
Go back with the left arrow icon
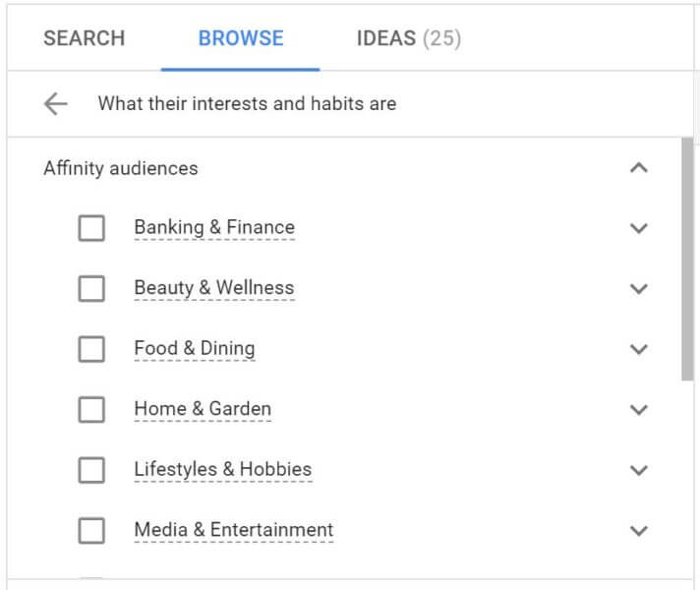(x=56, y=103)
